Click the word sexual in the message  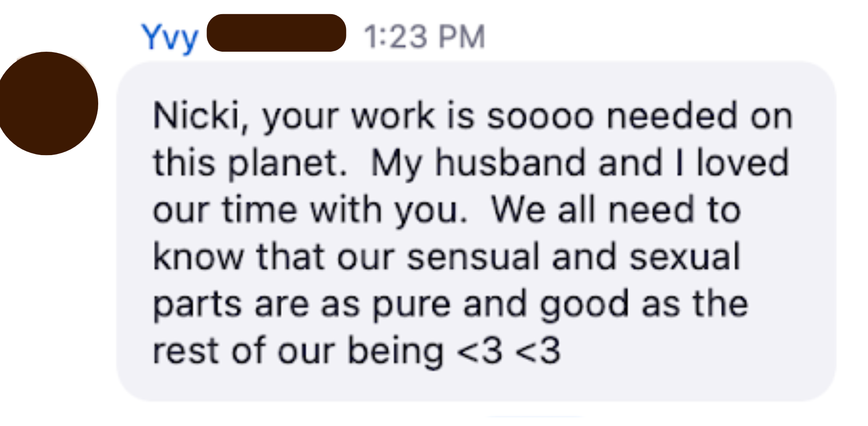click(x=684, y=257)
